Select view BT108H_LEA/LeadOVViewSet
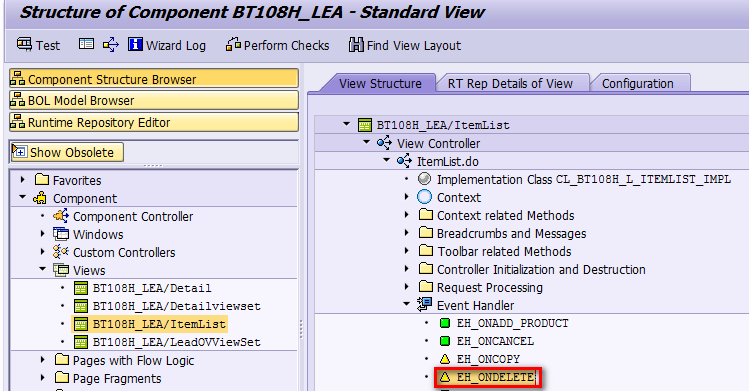 point(177,342)
